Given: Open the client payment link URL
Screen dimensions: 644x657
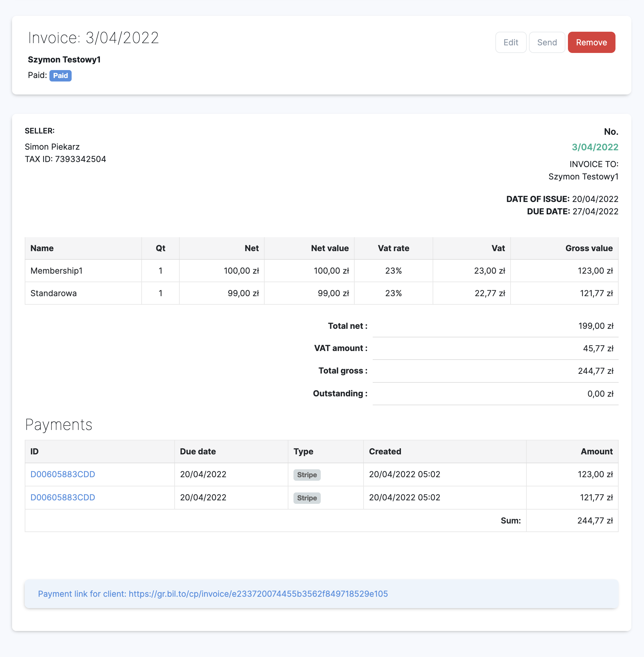Looking at the screenshot, I should point(258,594).
